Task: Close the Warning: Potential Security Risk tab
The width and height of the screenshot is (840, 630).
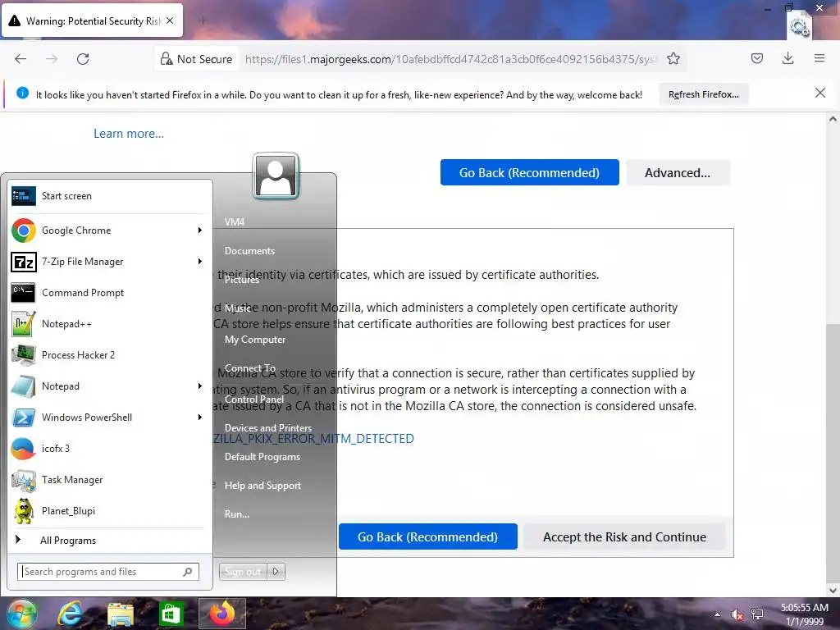Action: tap(170, 21)
